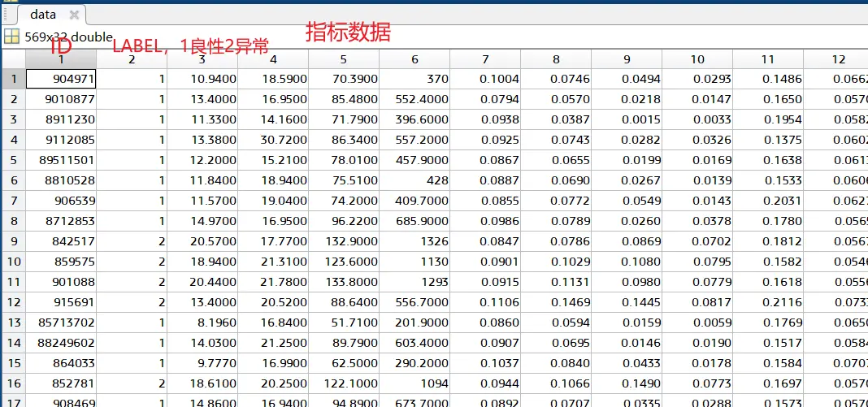The width and height of the screenshot is (868, 407).
Task: Select column 6 header
Action: [414, 59]
